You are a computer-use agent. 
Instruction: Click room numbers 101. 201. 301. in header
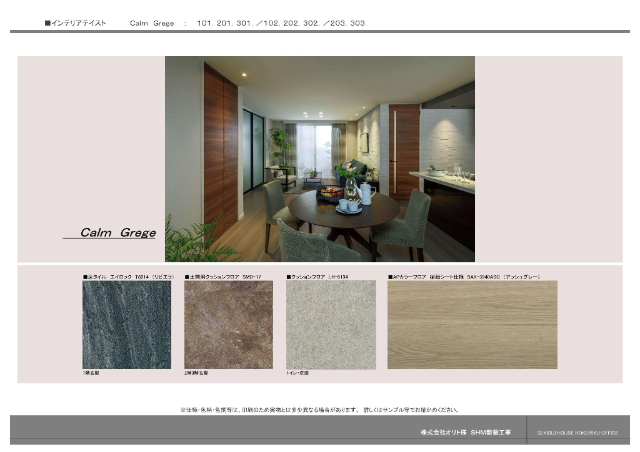[x=226, y=21]
